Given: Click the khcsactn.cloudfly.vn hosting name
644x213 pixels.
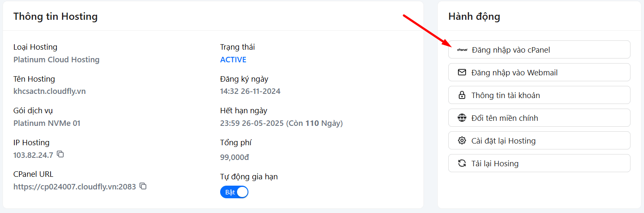Looking at the screenshot, I should pos(49,91).
